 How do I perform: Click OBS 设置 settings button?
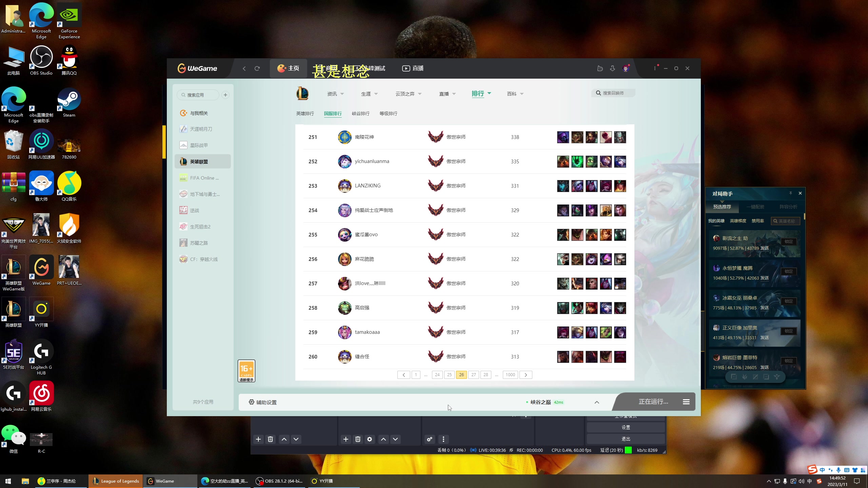pos(626,427)
